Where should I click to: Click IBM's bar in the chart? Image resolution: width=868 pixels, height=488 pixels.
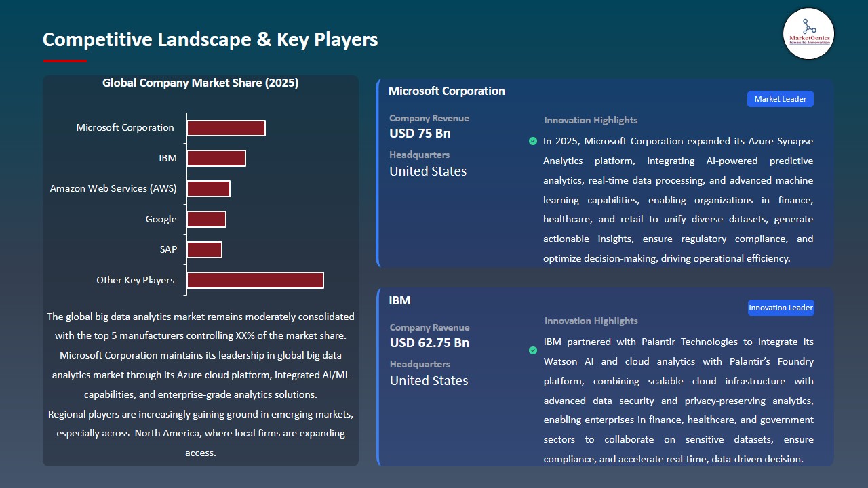[216, 158]
